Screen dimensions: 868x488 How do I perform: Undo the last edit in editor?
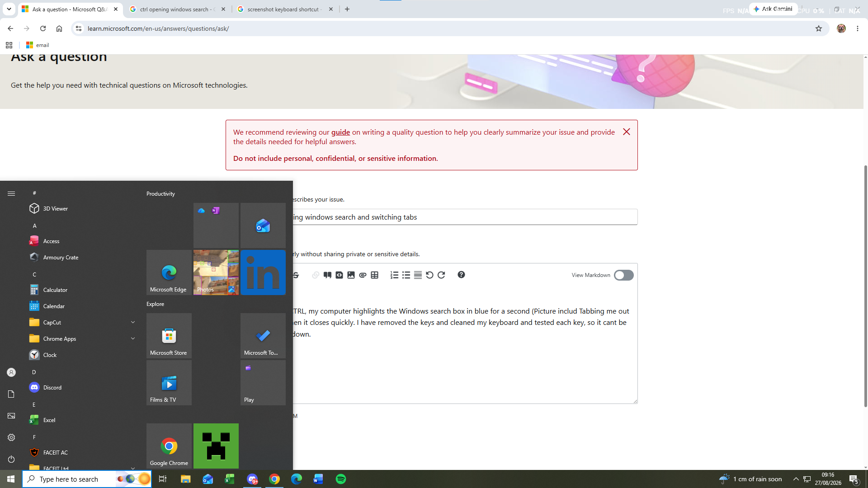pos(429,275)
